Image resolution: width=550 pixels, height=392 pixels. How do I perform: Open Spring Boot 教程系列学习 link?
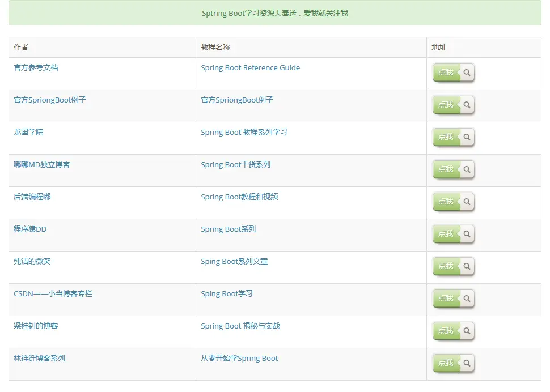244,132
